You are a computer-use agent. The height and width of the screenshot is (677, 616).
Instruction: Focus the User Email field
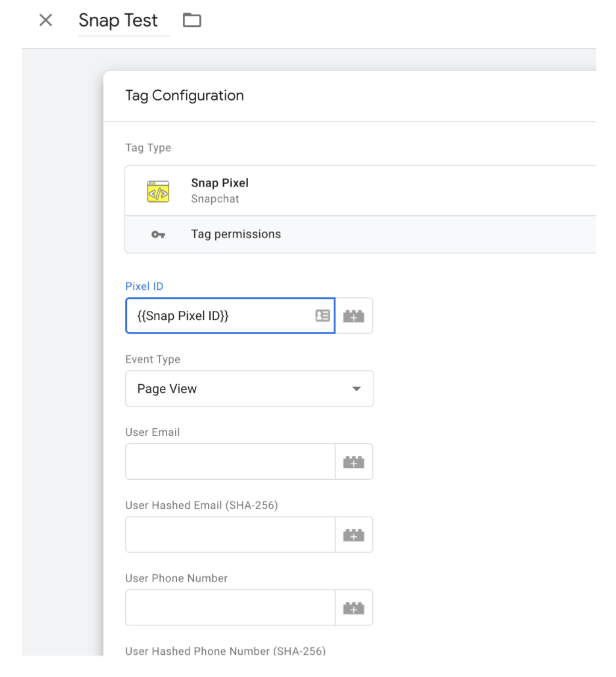pyautogui.click(x=230, y=462)
